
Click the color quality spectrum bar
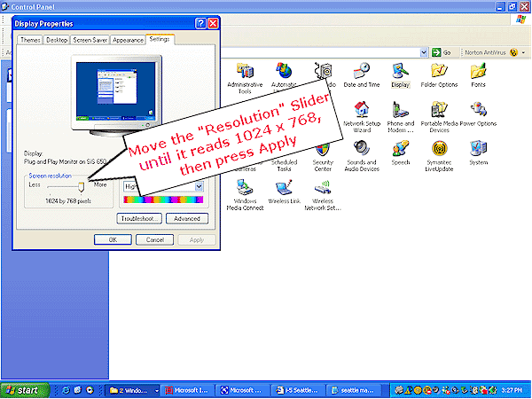coord(163,199)
